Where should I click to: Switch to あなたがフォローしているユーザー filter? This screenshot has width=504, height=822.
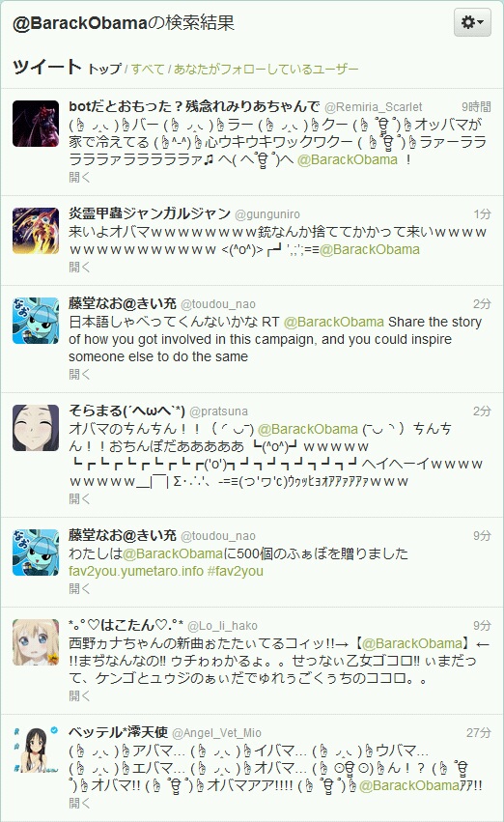point(266,69)
